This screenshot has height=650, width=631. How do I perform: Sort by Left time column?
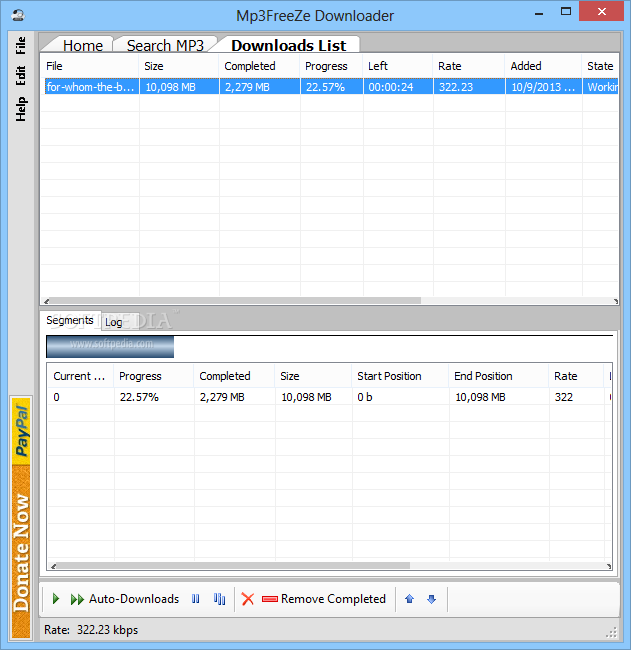398,66
